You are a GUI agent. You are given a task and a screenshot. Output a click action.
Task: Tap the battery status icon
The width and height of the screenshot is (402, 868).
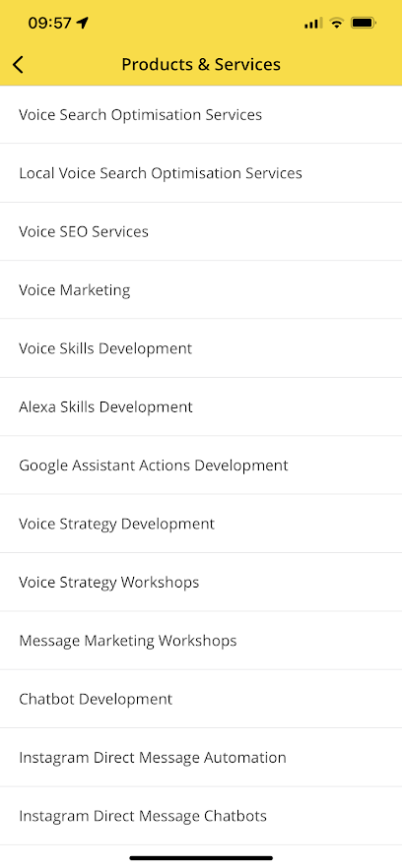[364, 23]
